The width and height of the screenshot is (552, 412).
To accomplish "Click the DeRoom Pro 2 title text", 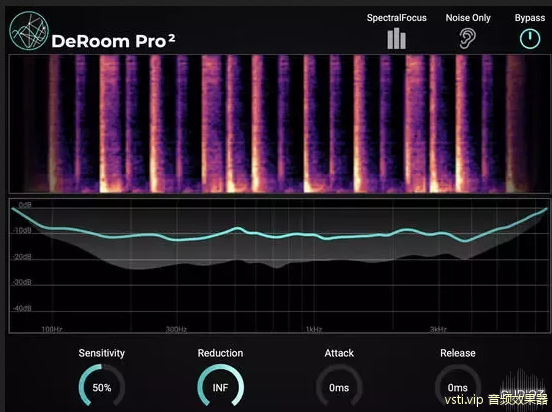I will tap(113, 41).
